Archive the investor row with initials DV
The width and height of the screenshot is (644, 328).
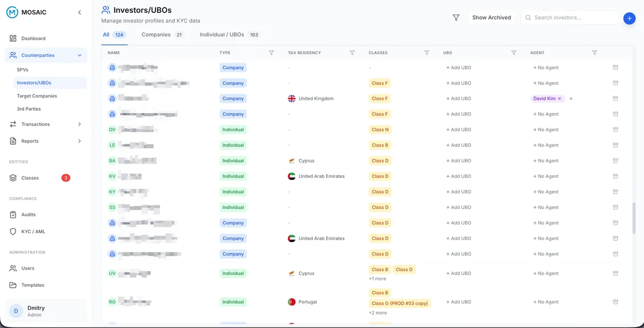click(x=616, y=129)
